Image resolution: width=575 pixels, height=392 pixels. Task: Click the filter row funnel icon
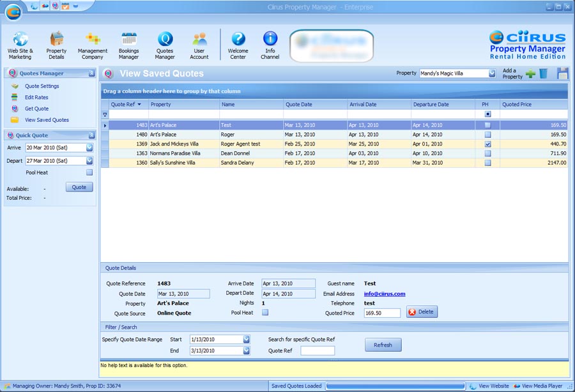click(105, 115)
